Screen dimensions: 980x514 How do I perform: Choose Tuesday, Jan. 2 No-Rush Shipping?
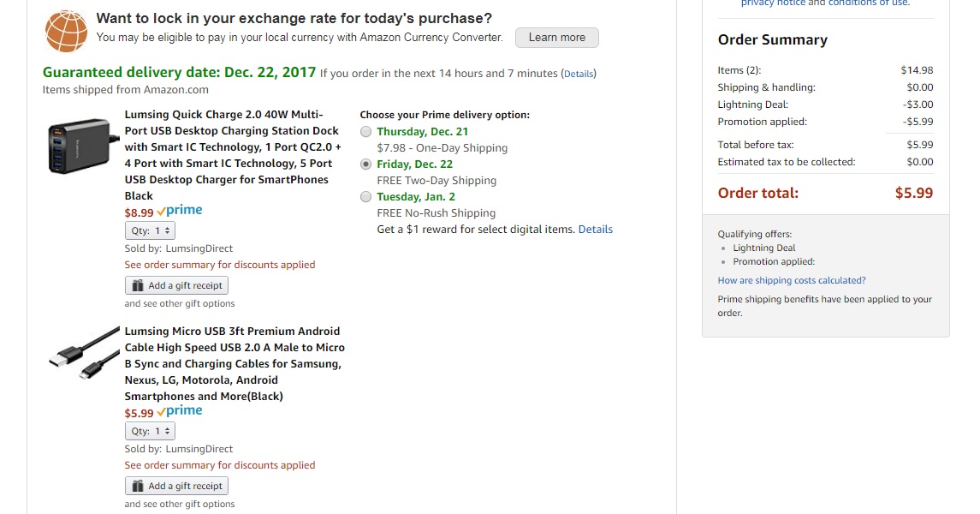point(366,197)
